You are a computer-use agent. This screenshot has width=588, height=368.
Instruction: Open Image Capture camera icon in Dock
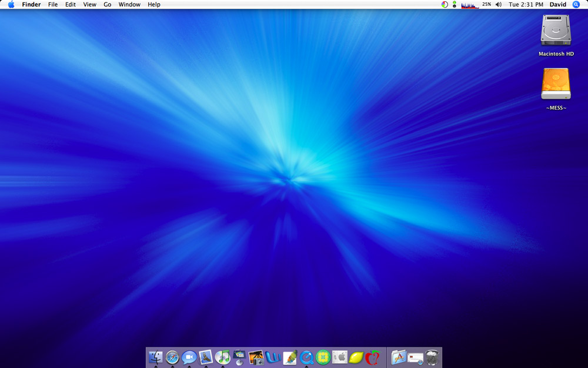(256, 357)
